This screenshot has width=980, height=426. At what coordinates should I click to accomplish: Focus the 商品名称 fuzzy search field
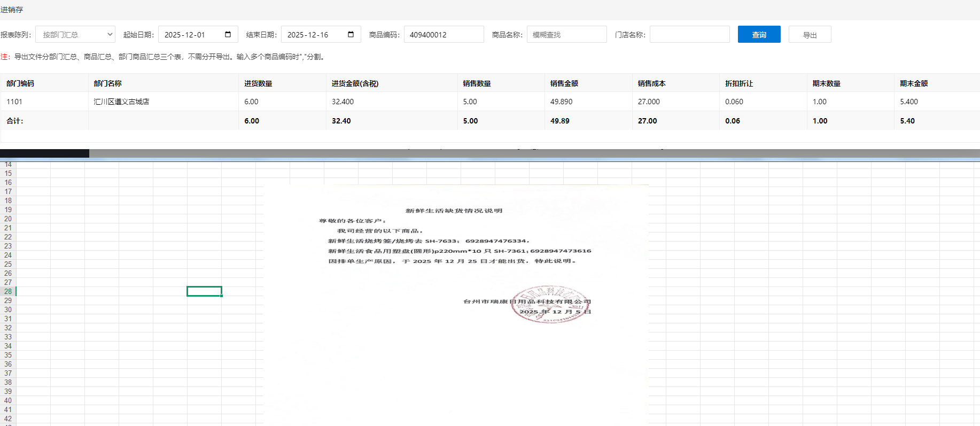pyautogui.click(x=566, y=34)
